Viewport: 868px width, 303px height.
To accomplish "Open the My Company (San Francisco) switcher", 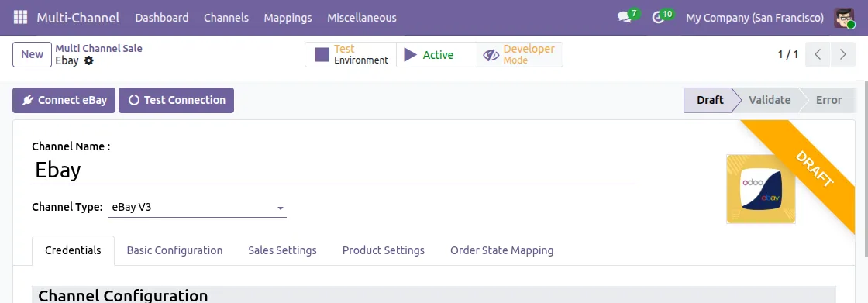I will (755, 18).
